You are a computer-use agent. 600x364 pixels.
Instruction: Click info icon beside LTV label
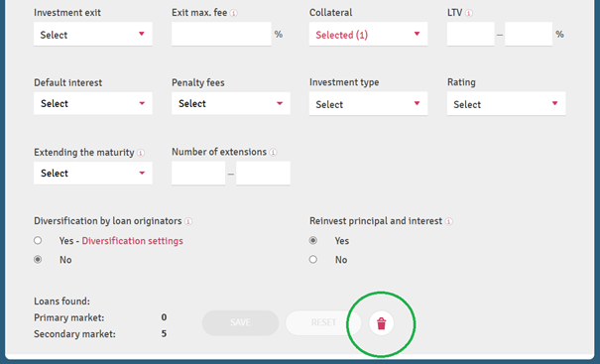469,13
